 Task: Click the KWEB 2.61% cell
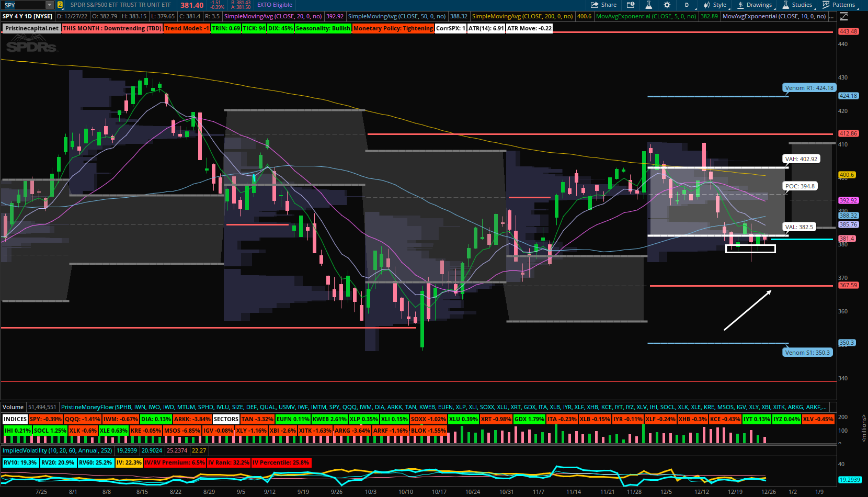(x=329, y=419)
